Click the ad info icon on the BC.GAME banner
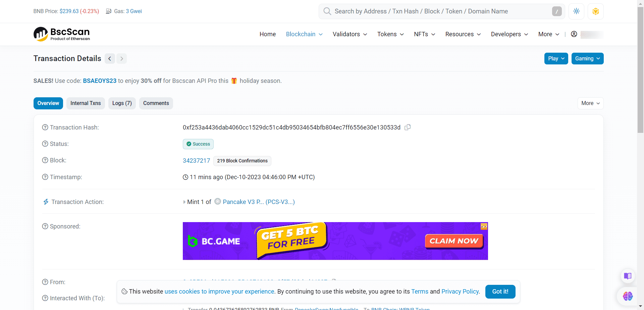Image resolution: width=644 pixels, height=310 pixels. tap(484, 226)
